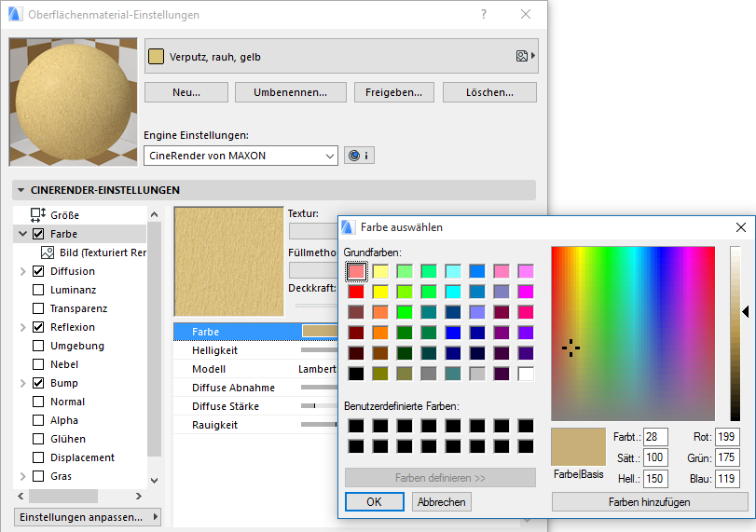
Task: Enable the Luminanz checkbox
Action: [38, 290]
